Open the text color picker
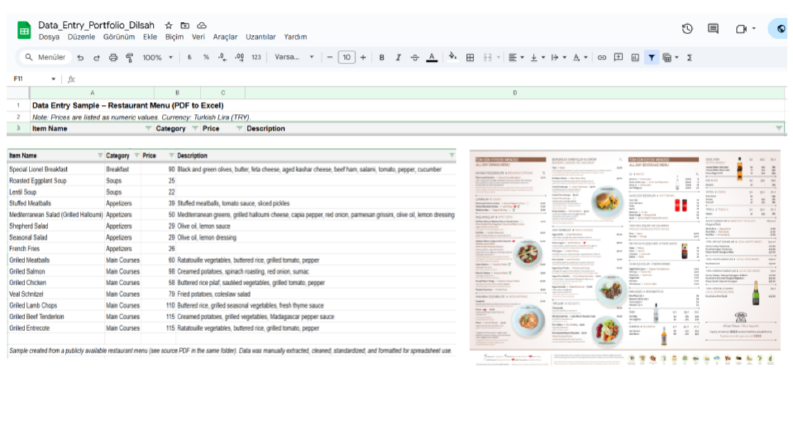The height and width of the screenshot is (446, 793). 432,58
